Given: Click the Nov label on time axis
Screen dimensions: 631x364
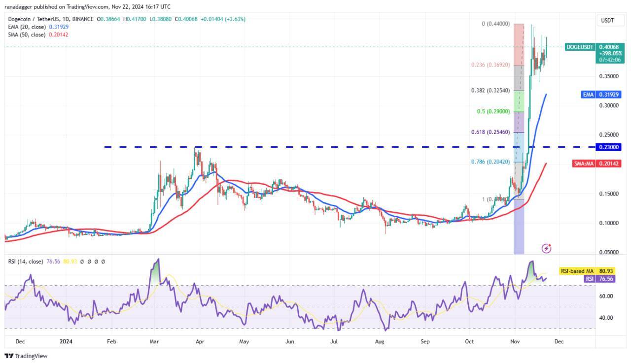Looking at the screenshot, I should click(x=515, y=341).
